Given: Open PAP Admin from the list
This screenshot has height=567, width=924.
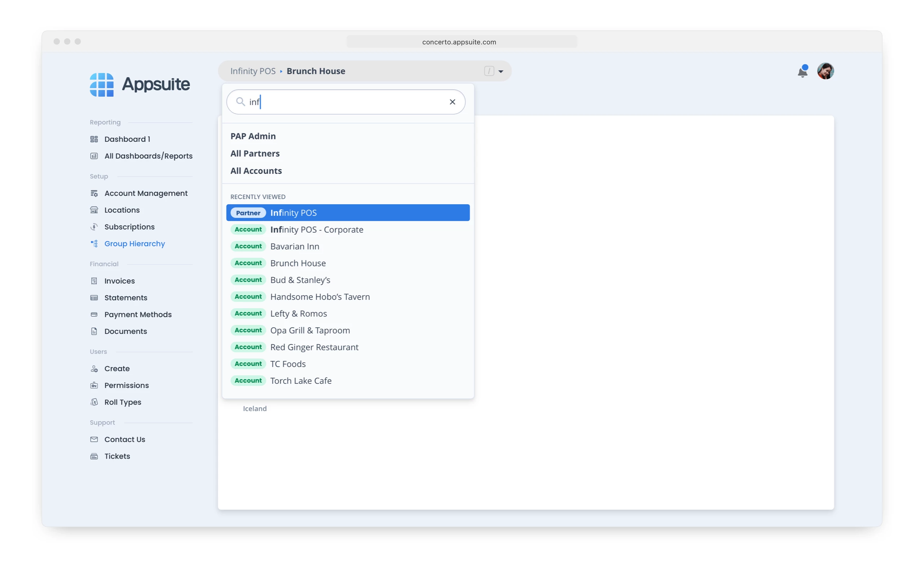Looking at the screenshot, I should 253,136.
